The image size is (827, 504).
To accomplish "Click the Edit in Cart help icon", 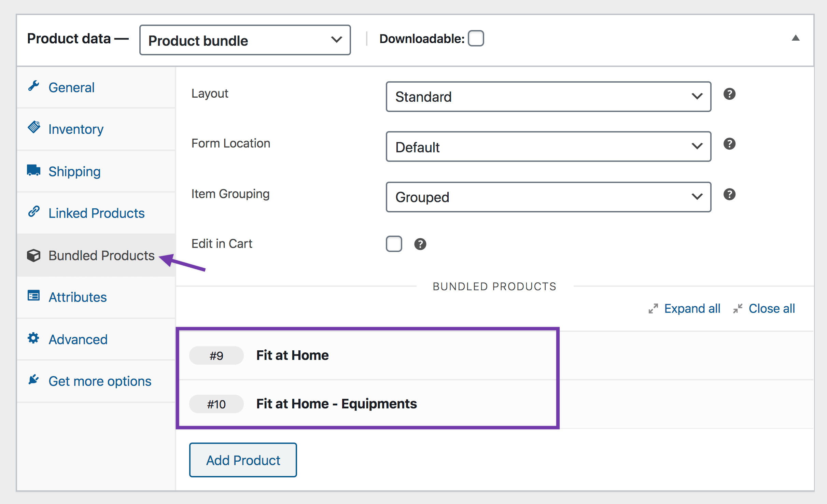I will 420,244.
